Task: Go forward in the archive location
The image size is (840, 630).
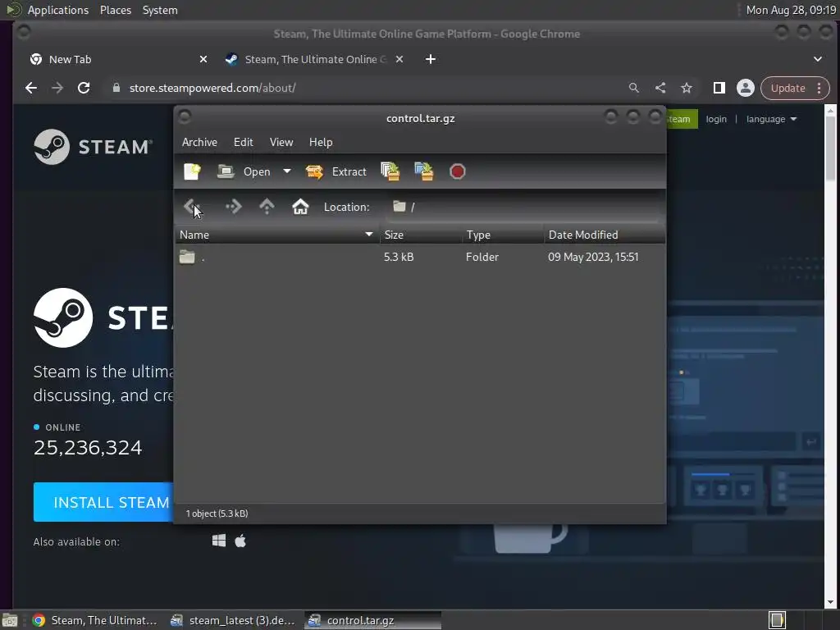Action: pos(234,207)
